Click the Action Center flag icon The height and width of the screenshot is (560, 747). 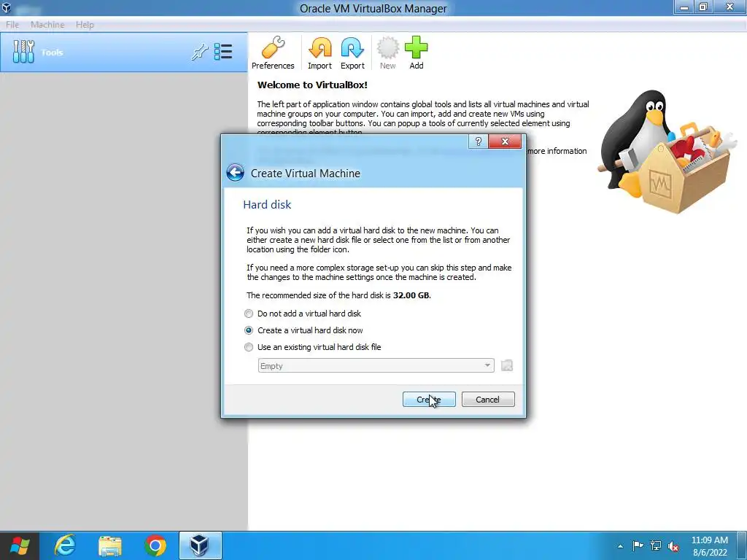638,545
